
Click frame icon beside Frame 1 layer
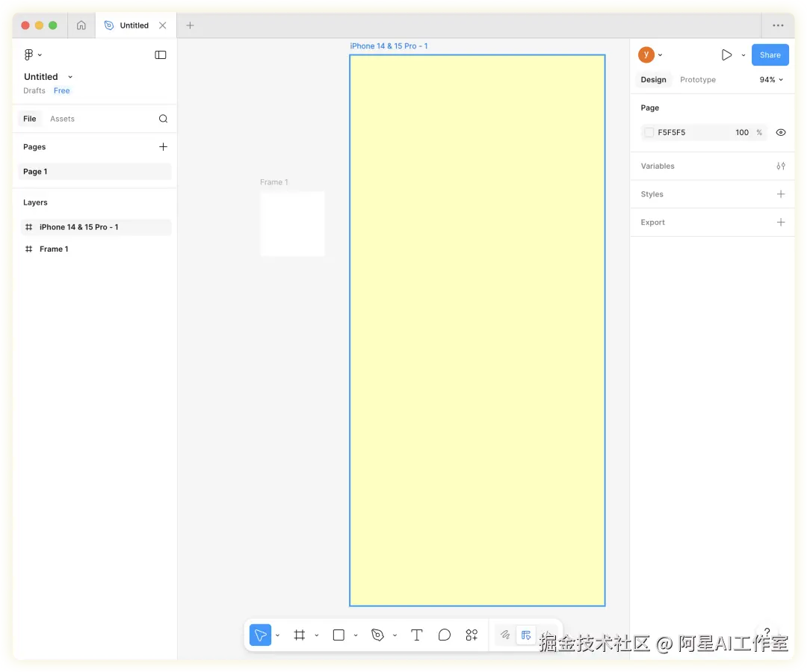29,249
